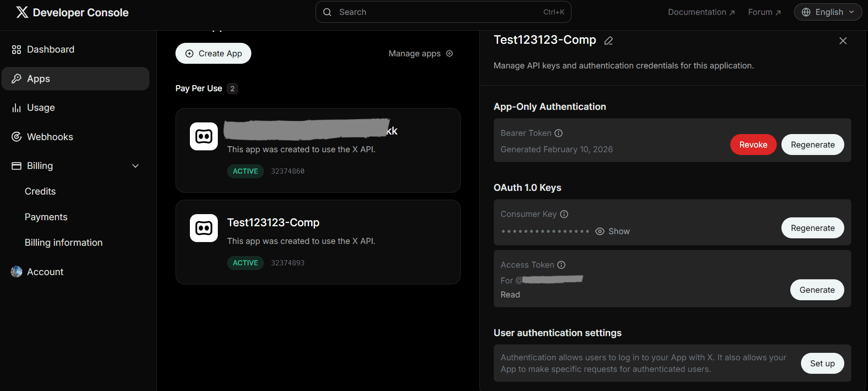Open Payments under Billing
868x391 pixels.
click(46, 217)
